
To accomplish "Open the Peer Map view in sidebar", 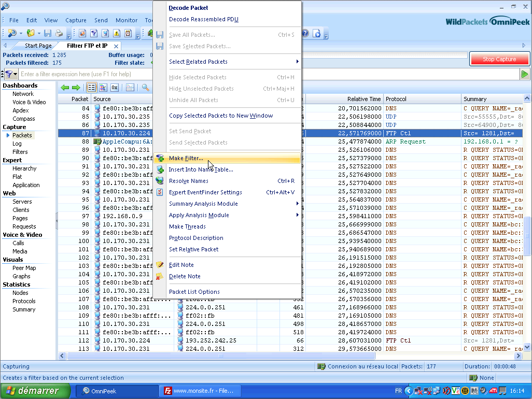I will coord(24,268).
